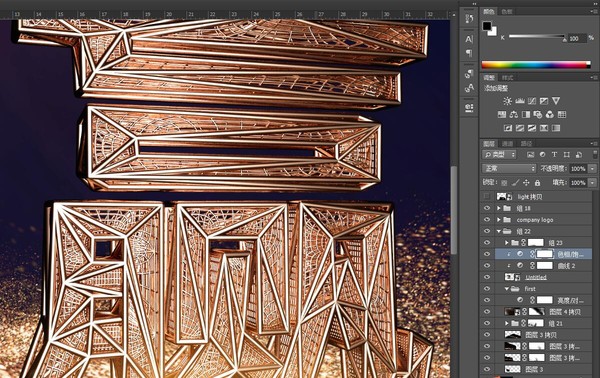Filter layers by smart objects icon
Viewport: 600px width, 378px height.
point(579,155)
